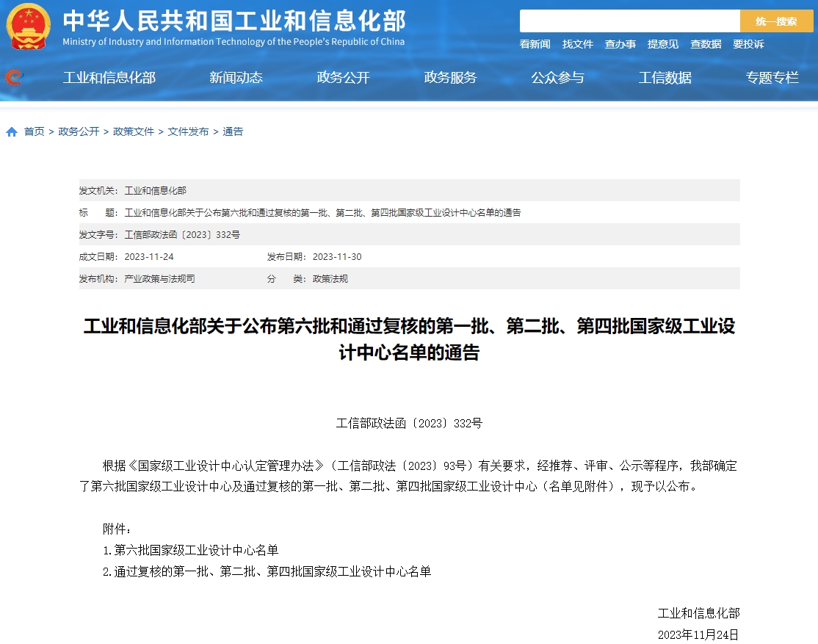This screenshot has height=644, width=818.
Task: Click 政策文件 in the breadcrumb
Action: (134, 131)
